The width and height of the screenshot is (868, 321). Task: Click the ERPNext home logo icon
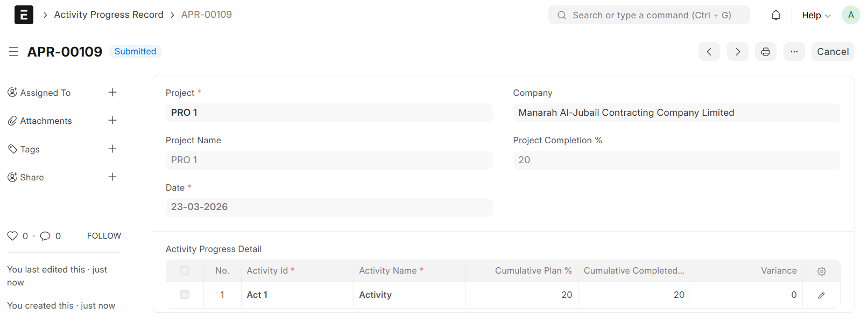(24, 15)
